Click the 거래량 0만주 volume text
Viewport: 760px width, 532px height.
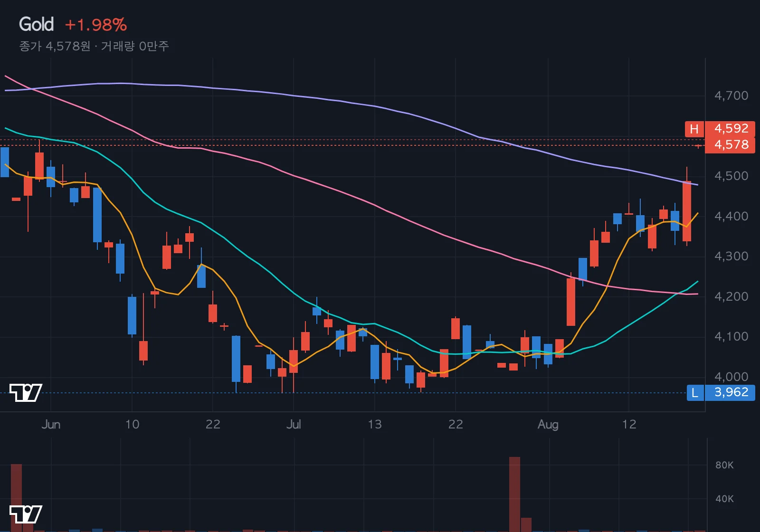[135, 46]
